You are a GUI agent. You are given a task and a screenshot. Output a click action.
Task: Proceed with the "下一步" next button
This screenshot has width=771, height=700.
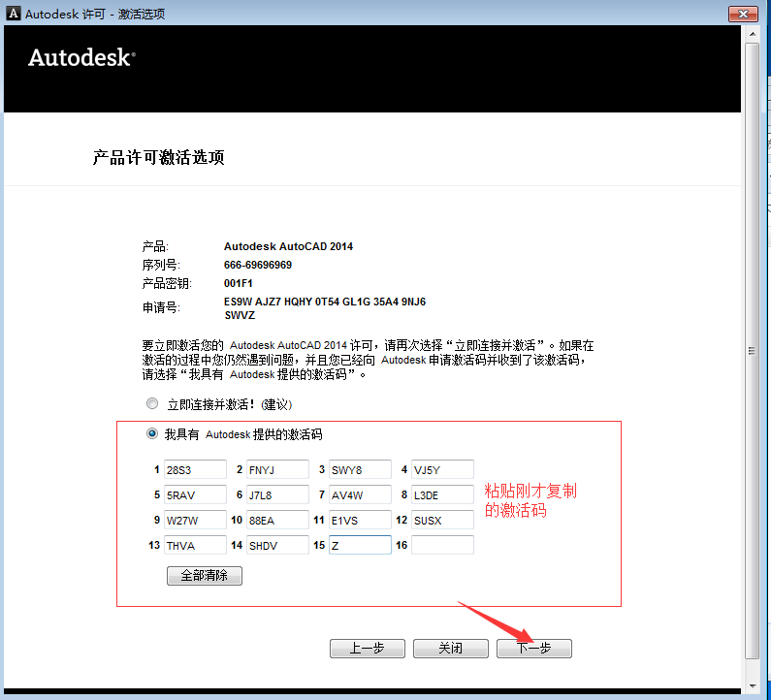tap(533, 648)
